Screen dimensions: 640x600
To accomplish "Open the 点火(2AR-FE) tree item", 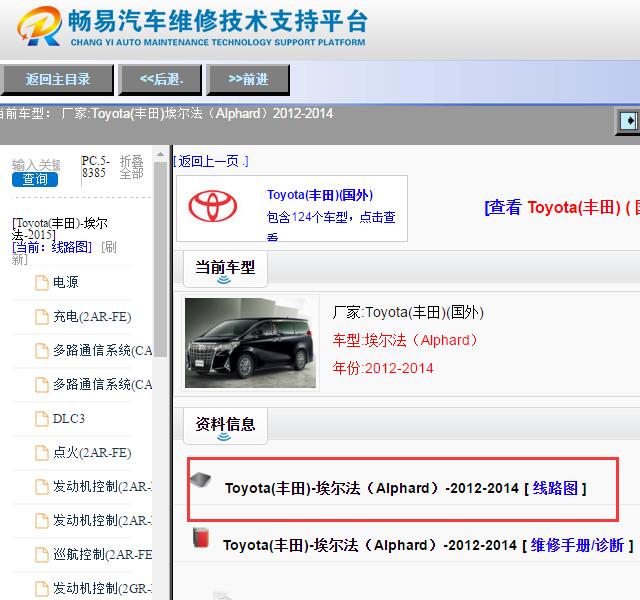I will 92,453.
